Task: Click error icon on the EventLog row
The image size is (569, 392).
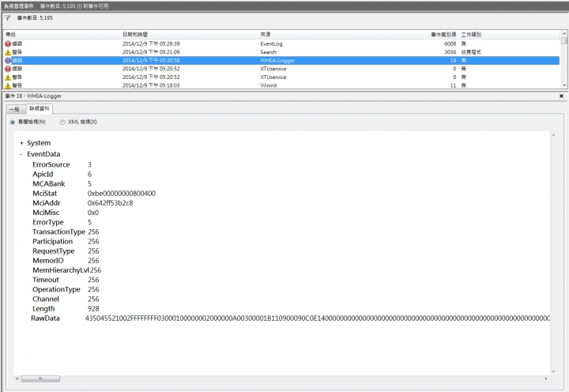Action: 8,43
